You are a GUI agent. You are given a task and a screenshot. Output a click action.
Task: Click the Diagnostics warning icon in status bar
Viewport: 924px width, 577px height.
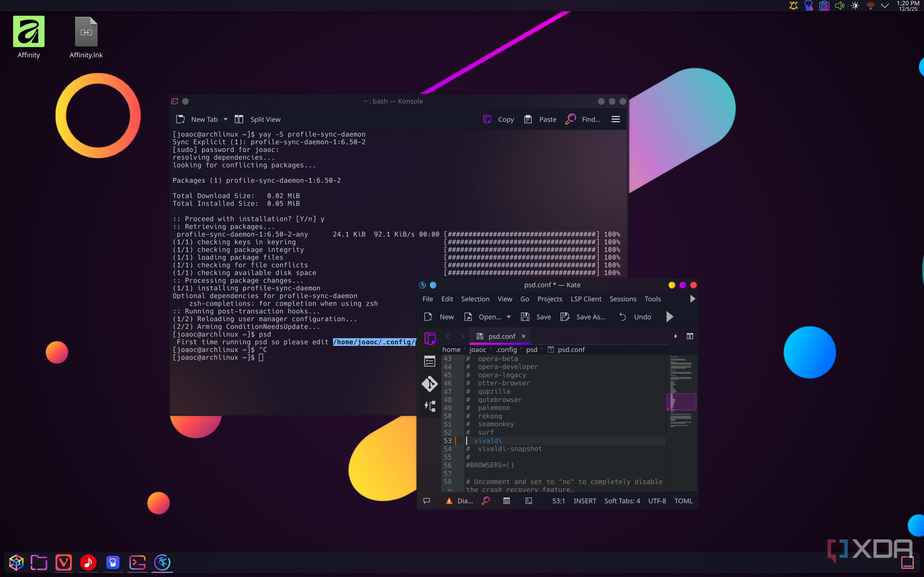coord(449,501)
